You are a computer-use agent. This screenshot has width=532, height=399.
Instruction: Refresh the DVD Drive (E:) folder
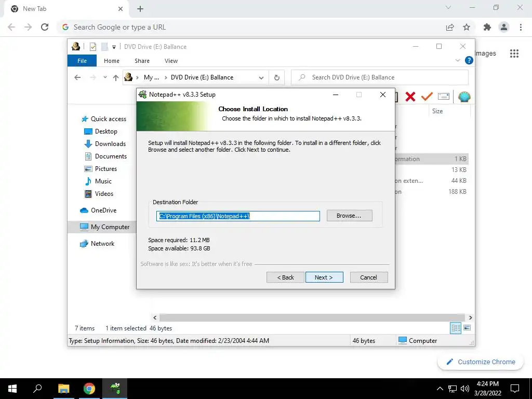click(277, 78)
